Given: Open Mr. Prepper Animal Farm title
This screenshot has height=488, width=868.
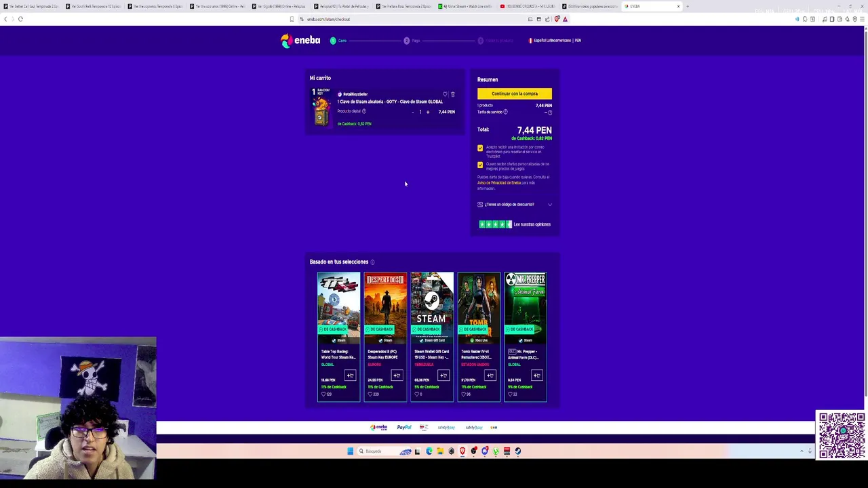Looking at the screenshot, I should pos(524,354).
